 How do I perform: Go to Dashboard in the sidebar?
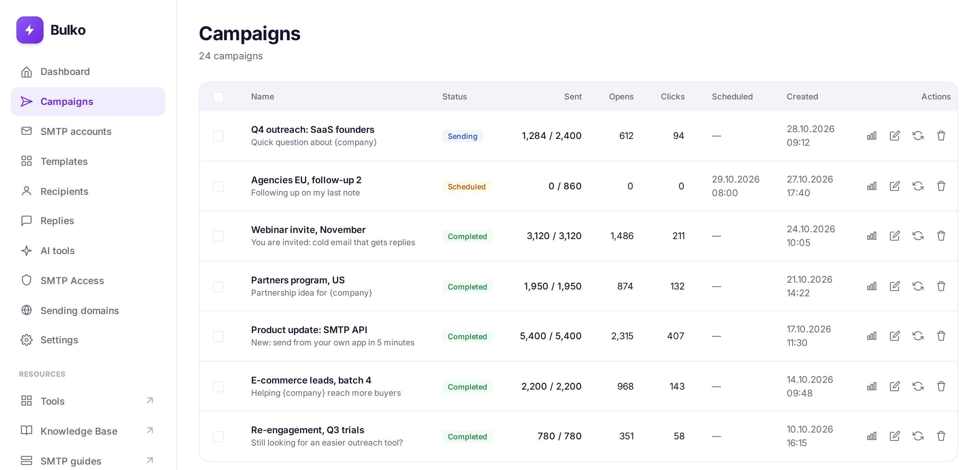coord(88,72)
